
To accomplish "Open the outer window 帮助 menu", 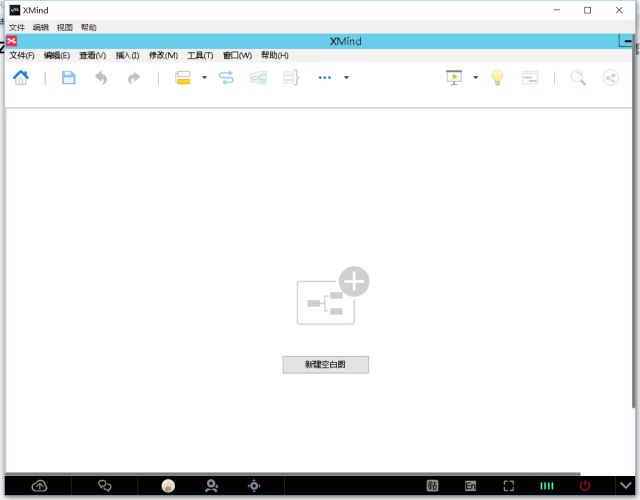I will point(89,27).
